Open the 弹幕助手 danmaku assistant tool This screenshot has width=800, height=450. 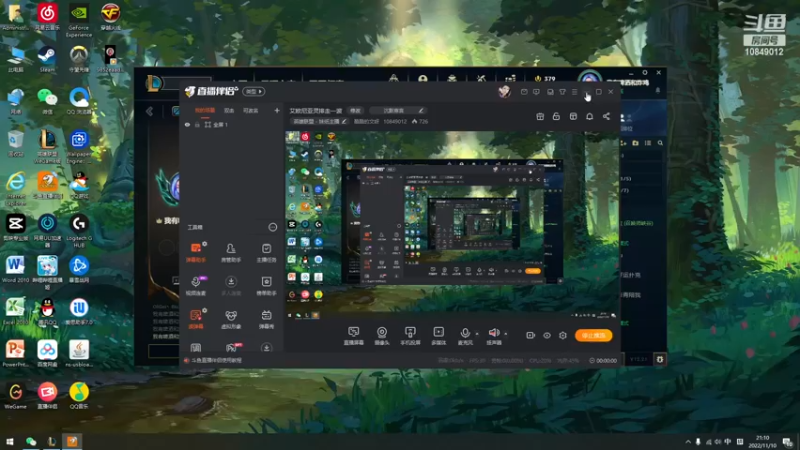[196, 253]
